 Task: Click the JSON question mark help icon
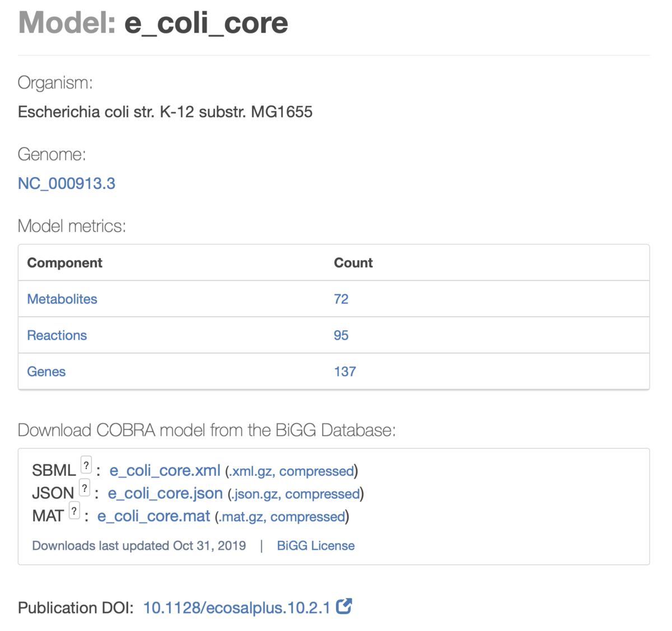85,488
